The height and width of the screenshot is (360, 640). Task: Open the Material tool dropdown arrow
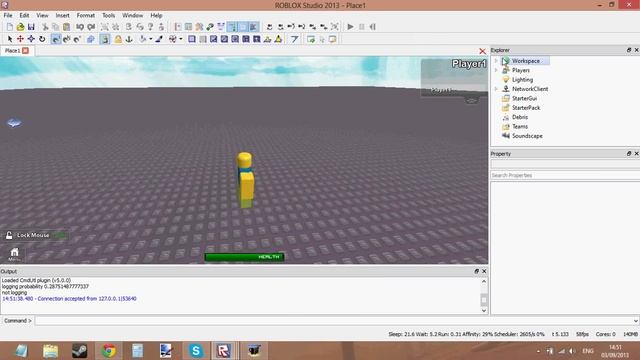[x=151, y=39]
